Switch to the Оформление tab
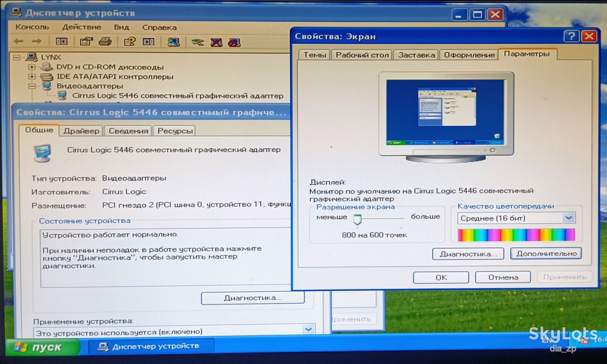Image resolution: width=607 pixels, height=364 pixels. click(x=469, y=55)
